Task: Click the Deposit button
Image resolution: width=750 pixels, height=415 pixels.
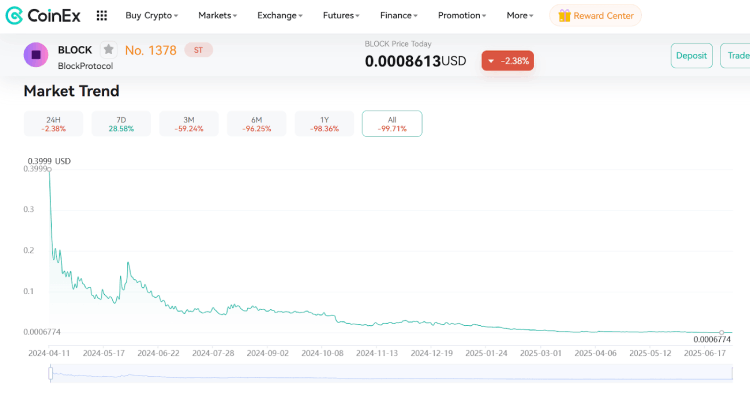Action: click(x=692, y=55)
